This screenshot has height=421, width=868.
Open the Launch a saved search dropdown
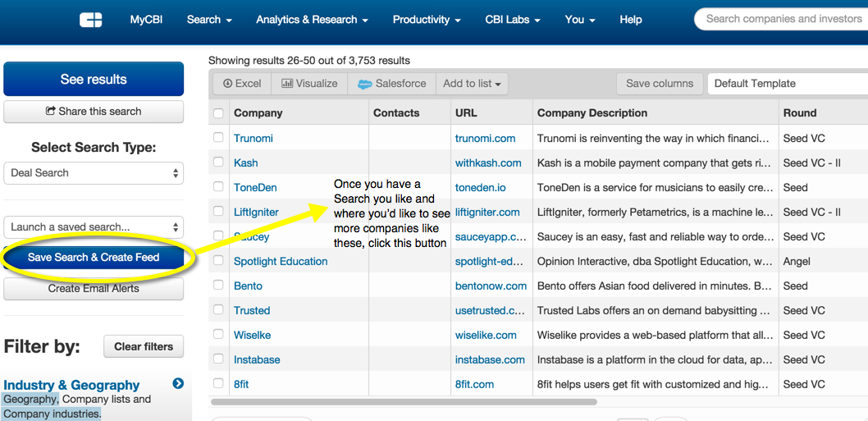tap(94, 227)
